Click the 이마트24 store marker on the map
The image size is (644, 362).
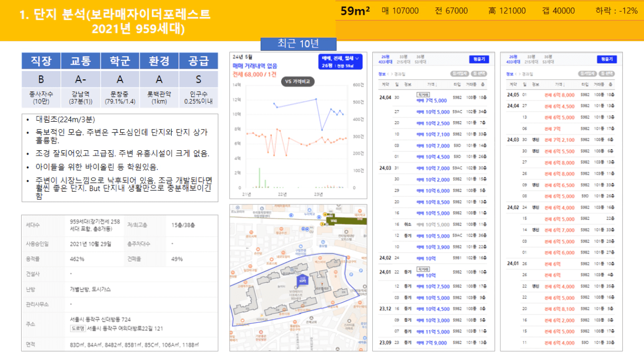[262, 316]
